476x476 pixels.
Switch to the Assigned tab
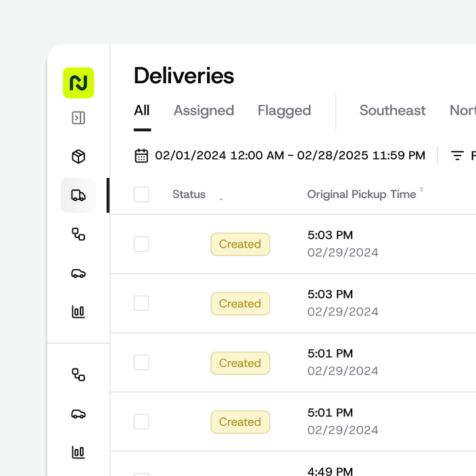point(204,110)
